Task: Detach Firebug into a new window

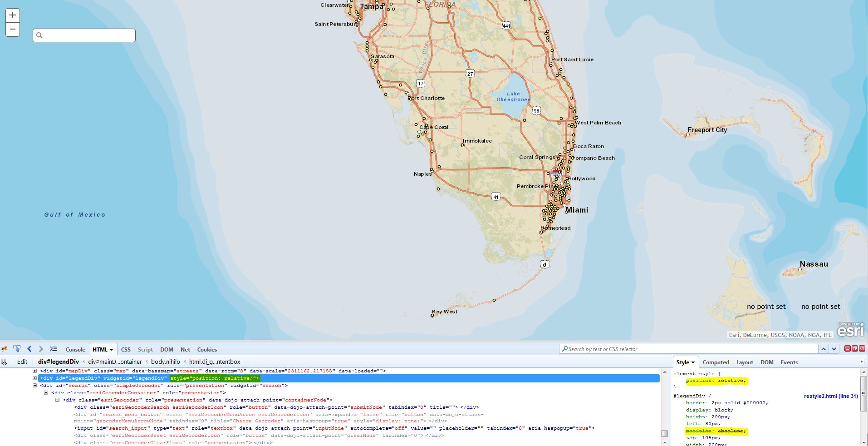Action: tap(854, 348)
